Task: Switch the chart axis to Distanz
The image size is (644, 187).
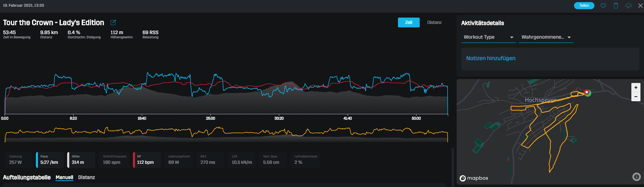Action: [x=434, y=22]
